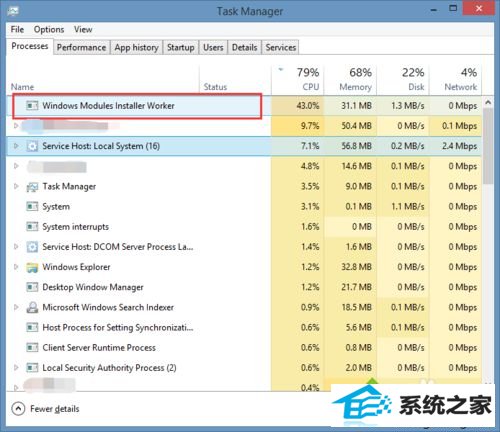Click the 56.8 MB memory value

coord(356,146)
